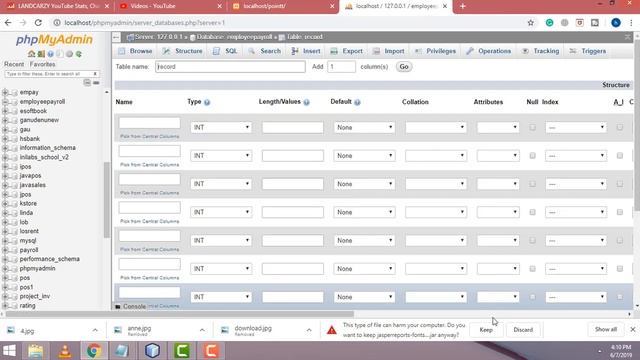Click the Length/Values help icon
Image resolution: width=640 pixels, height=360 pixels.
[x=307, y=102]
